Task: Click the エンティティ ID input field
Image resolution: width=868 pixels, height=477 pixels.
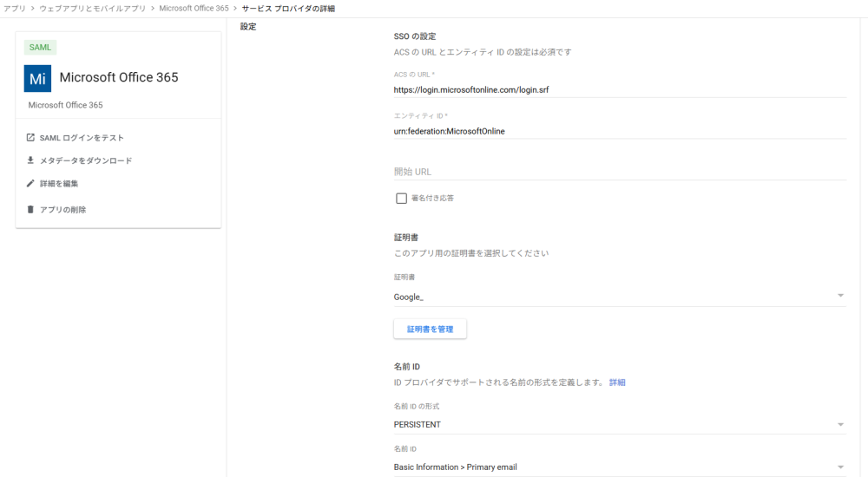Action: click(x=620, y=131)
